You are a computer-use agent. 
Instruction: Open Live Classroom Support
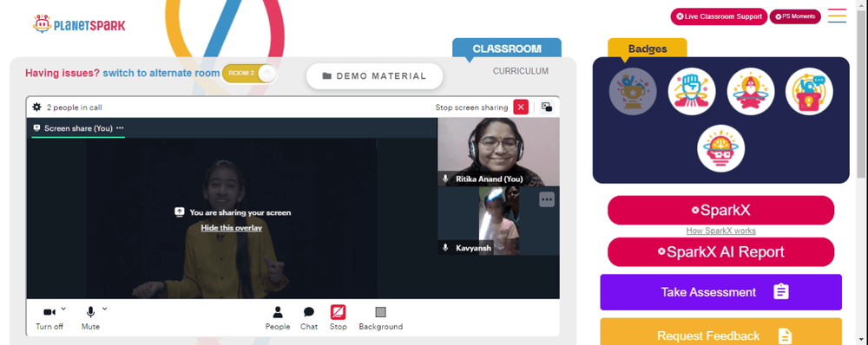click(x=719, y=16)
